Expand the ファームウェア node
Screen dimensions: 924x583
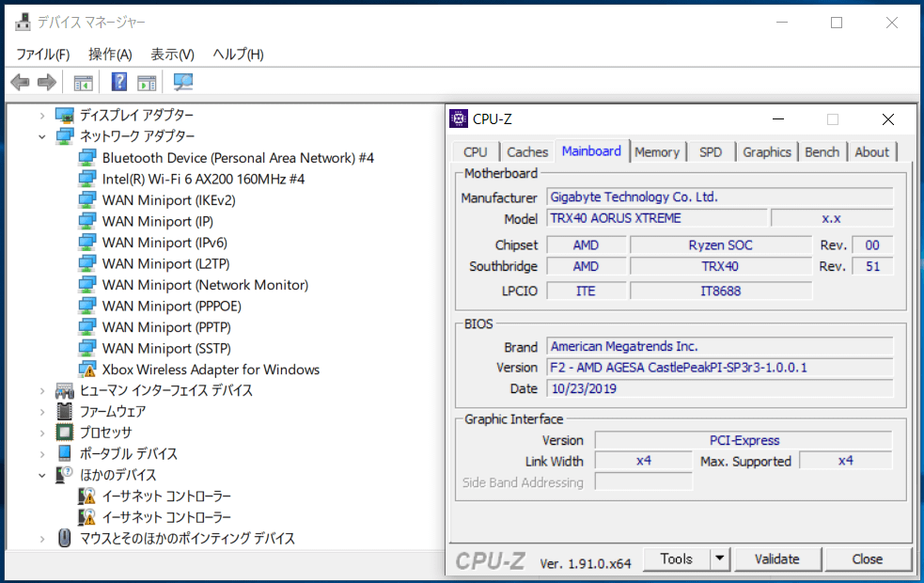click(x=42, y=412)
